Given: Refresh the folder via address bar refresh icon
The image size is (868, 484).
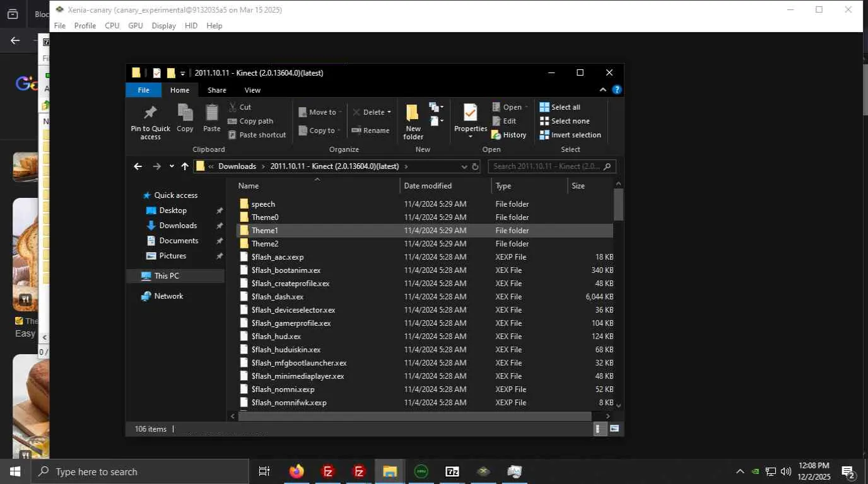Looking at the screenshot, I should pos(475,166).
